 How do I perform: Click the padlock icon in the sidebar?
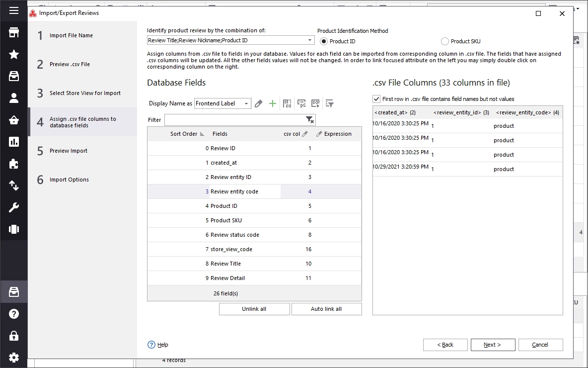pyautogui.click(x=14, y=336)
